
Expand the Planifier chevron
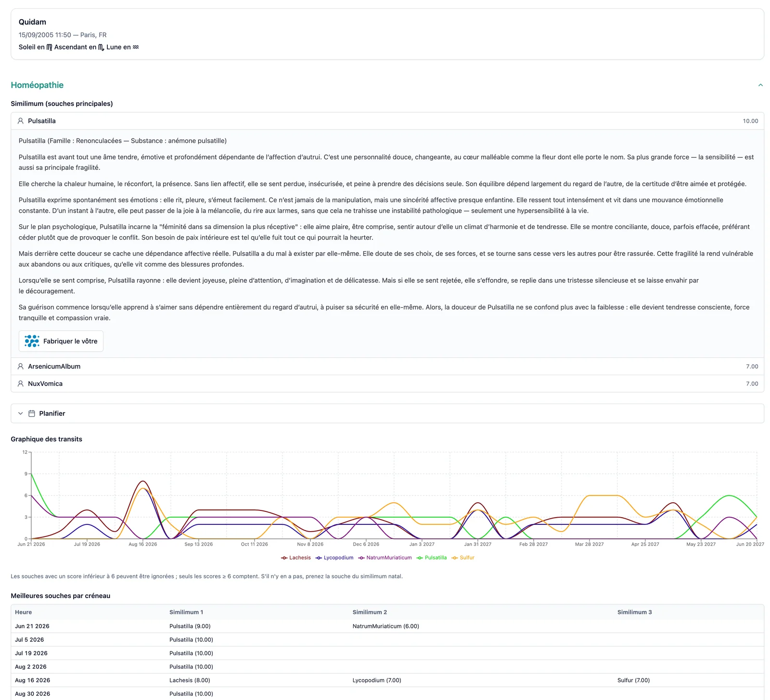[x=21, y=414]
